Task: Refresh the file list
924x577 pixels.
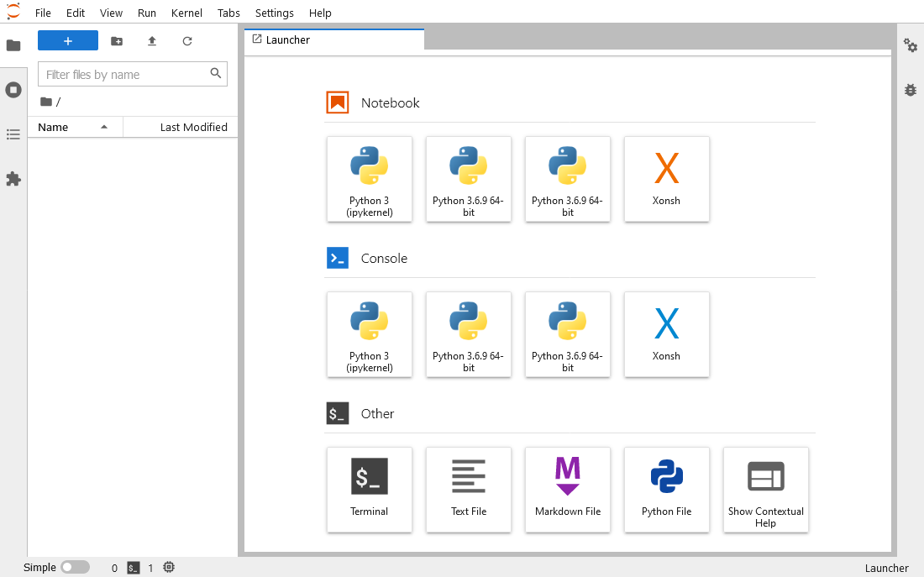Action: click(x=187, y=40)
